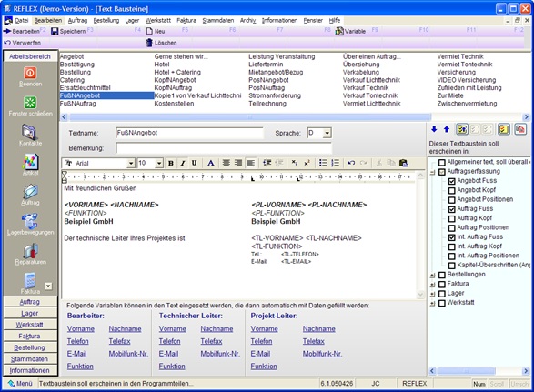Viewport: 534px width, 392px height.
Task: Open the Auftrag menu in menu bar
Action: (x=77, y=20)
